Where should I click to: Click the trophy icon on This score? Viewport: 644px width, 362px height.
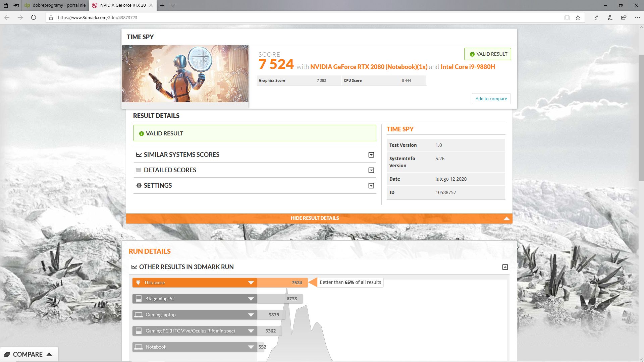point(138,283)
